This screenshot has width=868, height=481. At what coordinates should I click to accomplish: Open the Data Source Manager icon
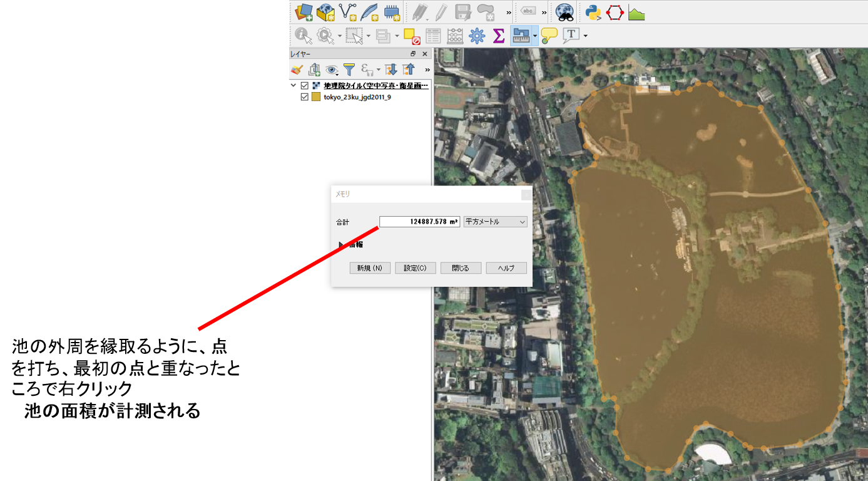(x=304, y=12)
